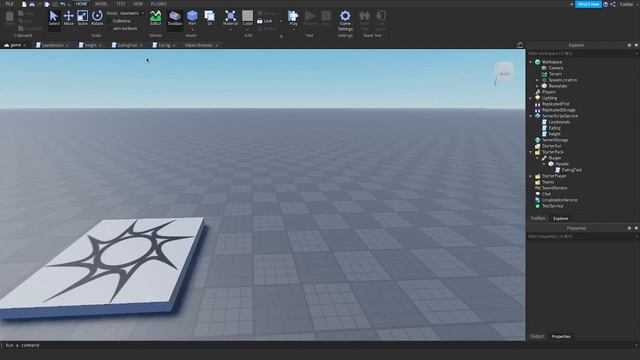Collapse the ServerScriptService node
The width and height of the screenshot is (640, 360).
coord(531,116)
